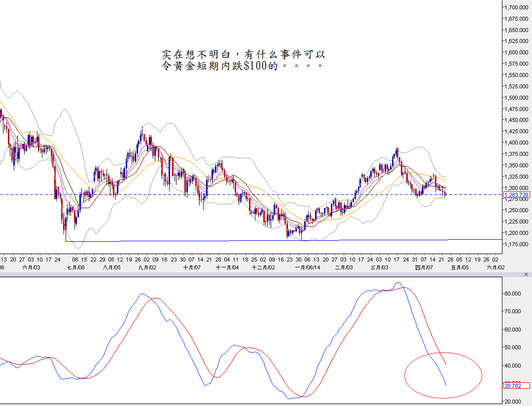Click the 1,650.000 price axis label

[516, 30]
